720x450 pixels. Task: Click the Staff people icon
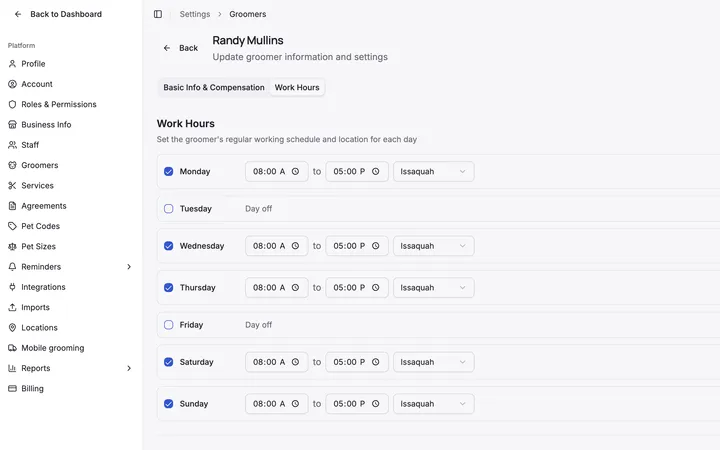[x=12, y=145]
